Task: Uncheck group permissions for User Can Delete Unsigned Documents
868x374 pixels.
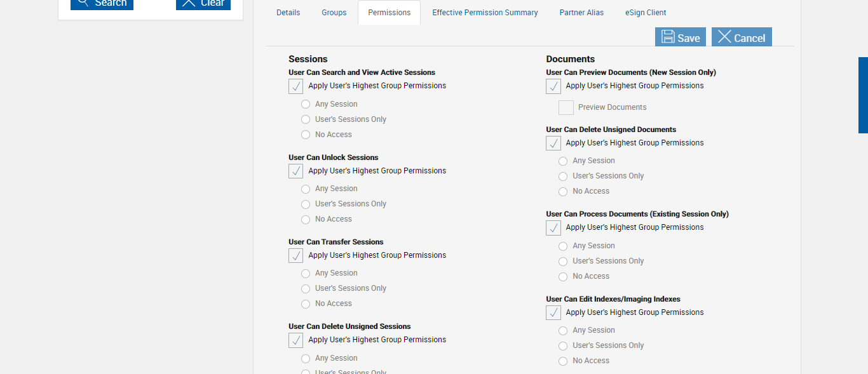Action: (553, 144)
